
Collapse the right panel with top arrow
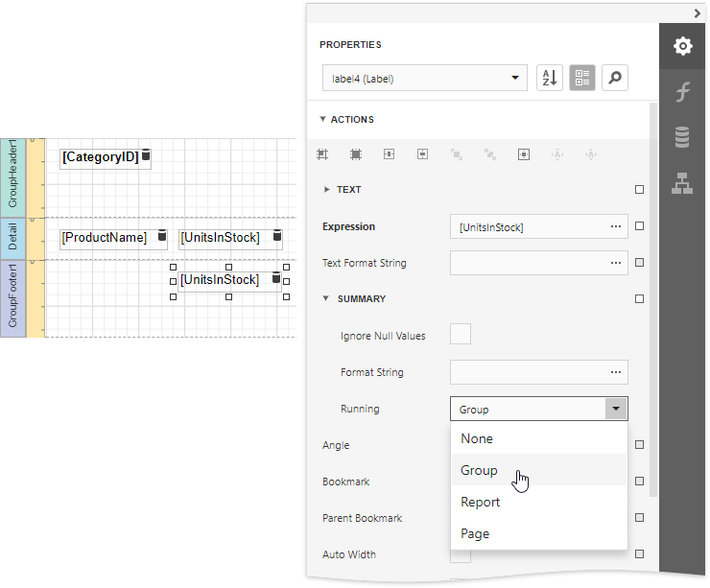[698, 12]
